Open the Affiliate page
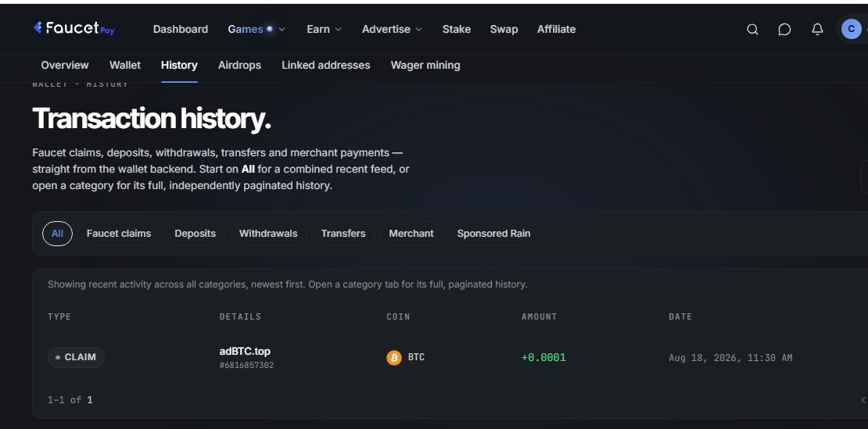This screenshot has height=429, width=868. pos(556,29)
